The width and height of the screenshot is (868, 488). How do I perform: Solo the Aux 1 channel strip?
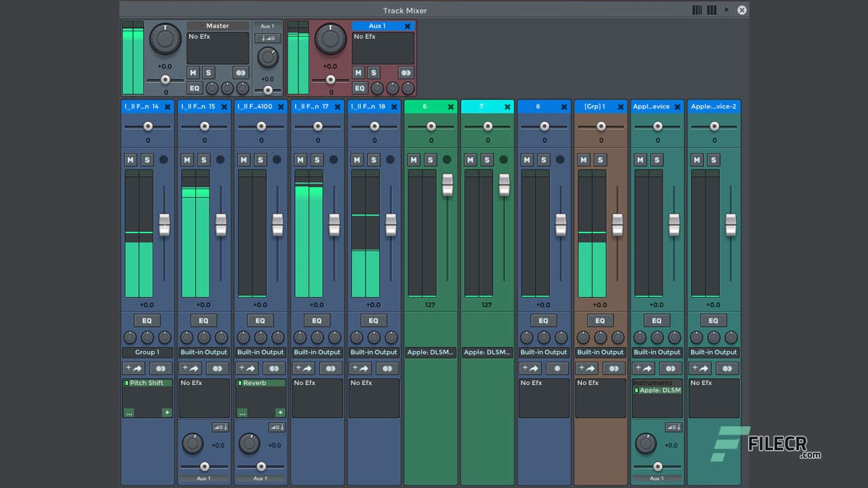pyautogui.click(x=373, y=73)
